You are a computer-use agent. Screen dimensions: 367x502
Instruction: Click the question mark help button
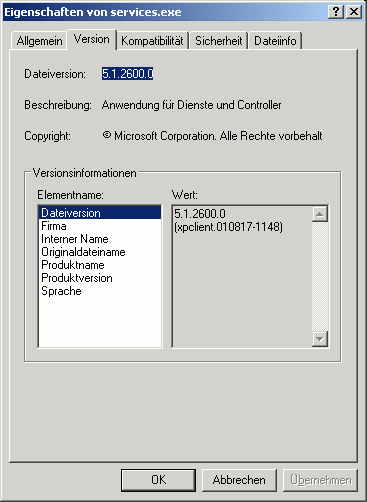point(336,12)
